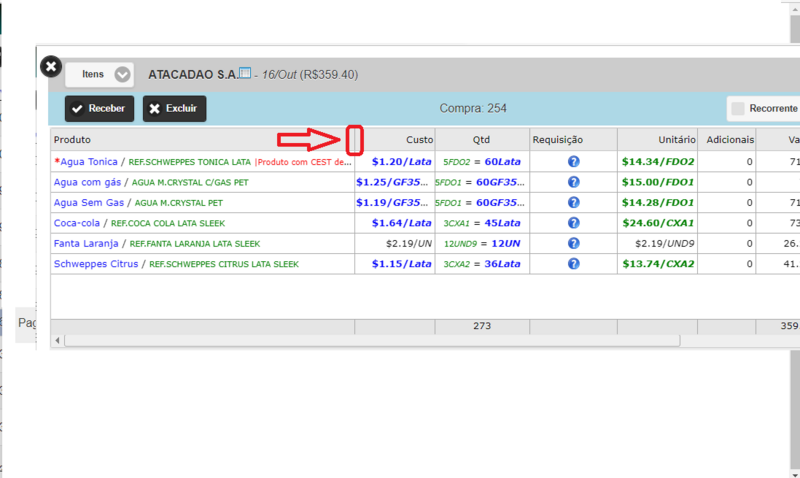
Task: Click REF.SCHWEPPES TONICA LATA reference text
Action: click(x=189, y=162)
